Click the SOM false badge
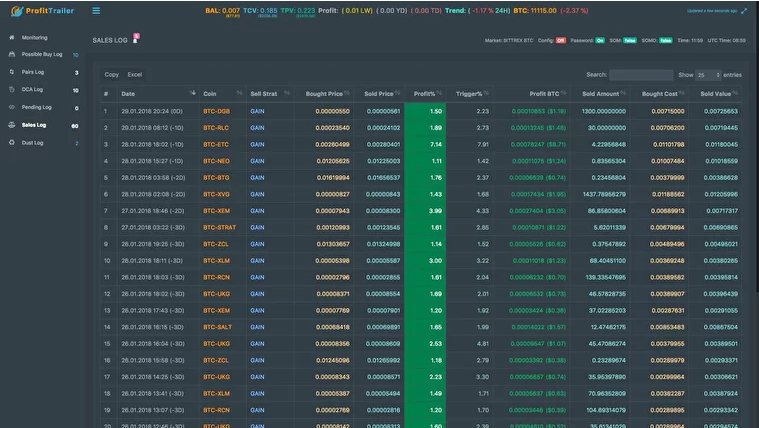This screenshot has height=428, width=759. [x=630, y=41]
